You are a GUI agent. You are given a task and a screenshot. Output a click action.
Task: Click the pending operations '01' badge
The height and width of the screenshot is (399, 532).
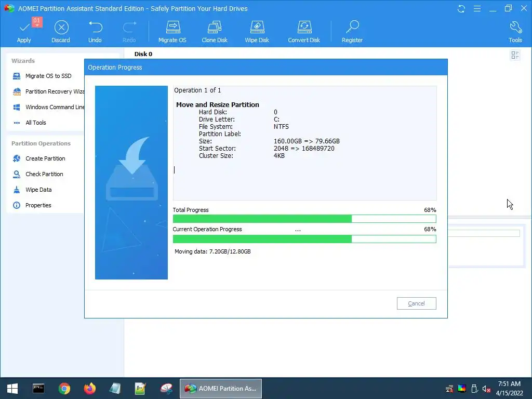(x=37, y=21)
